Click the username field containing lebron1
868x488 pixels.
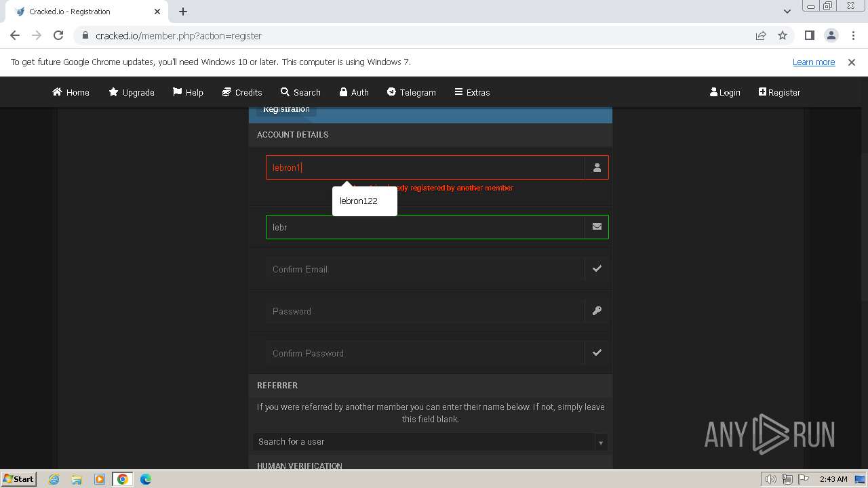click(425, 167)
